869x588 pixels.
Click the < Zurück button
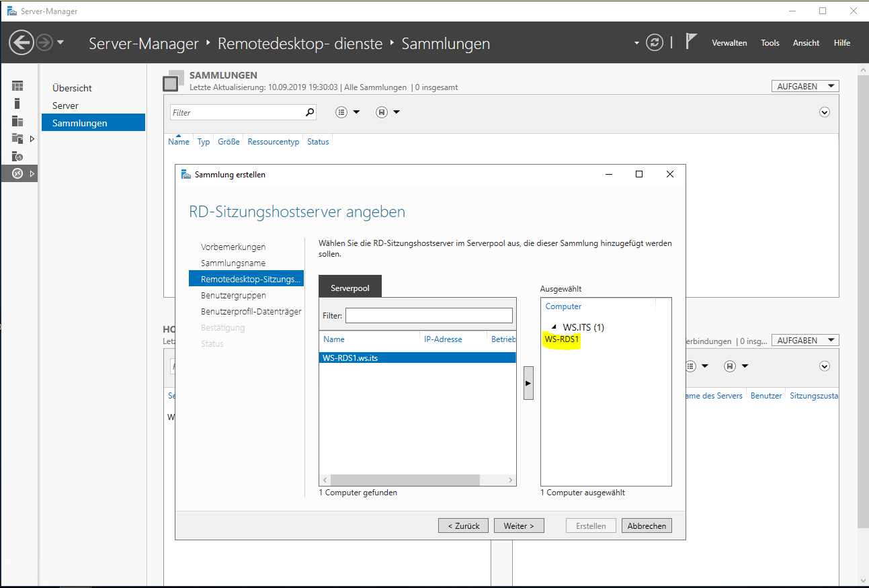(x=464, y=526)
